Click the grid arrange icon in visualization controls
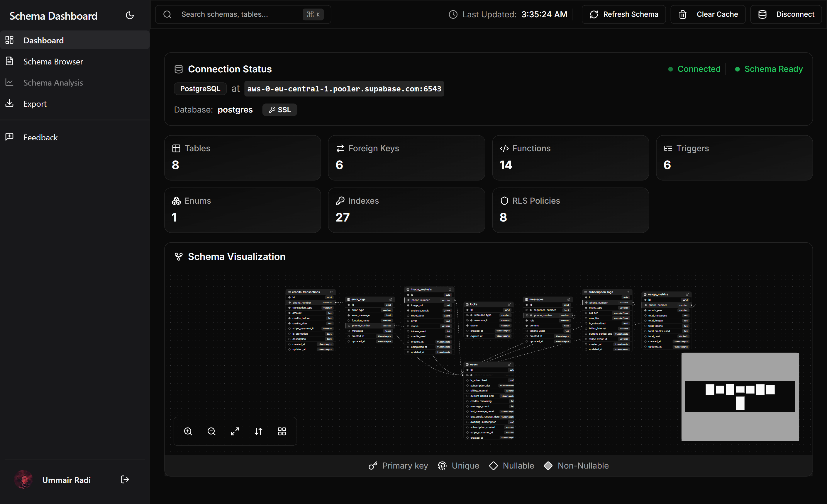Viewport: 827px width, 504px height. pos(282,431)
